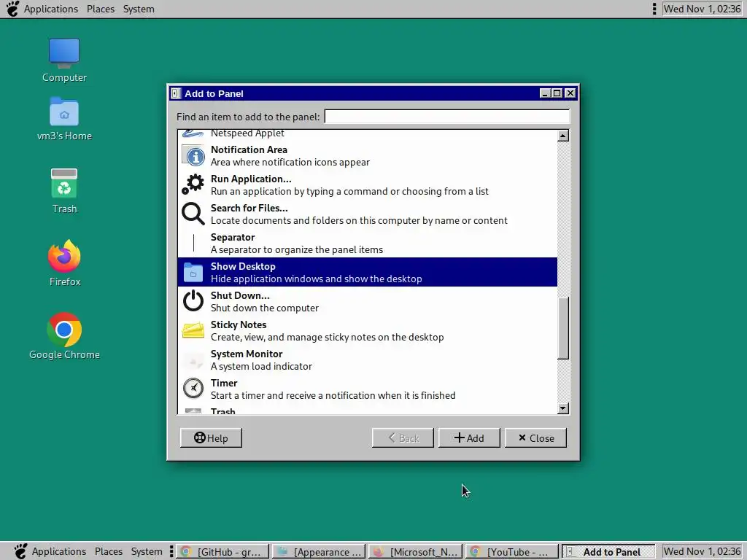Open System menu in top panel
The height and width of the screenshot is (560, 747).
[139, 9]
